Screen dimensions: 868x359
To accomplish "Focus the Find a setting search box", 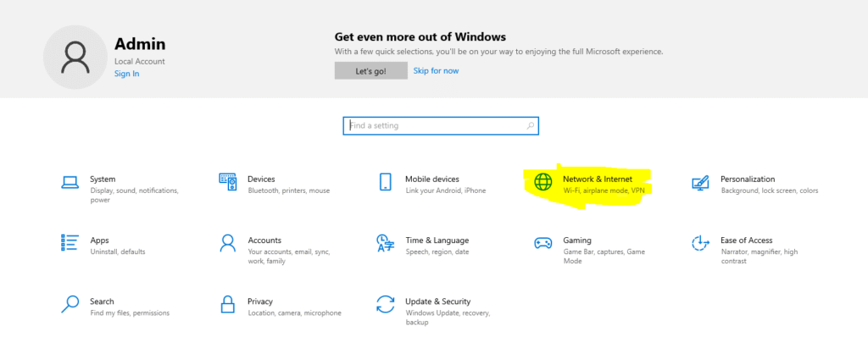I will (x=432, y=126).
